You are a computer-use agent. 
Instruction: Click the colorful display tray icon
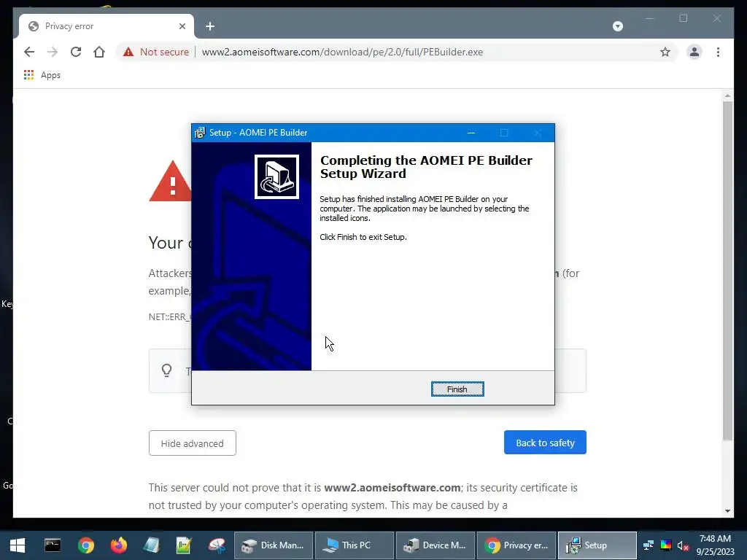coord(666,545)
